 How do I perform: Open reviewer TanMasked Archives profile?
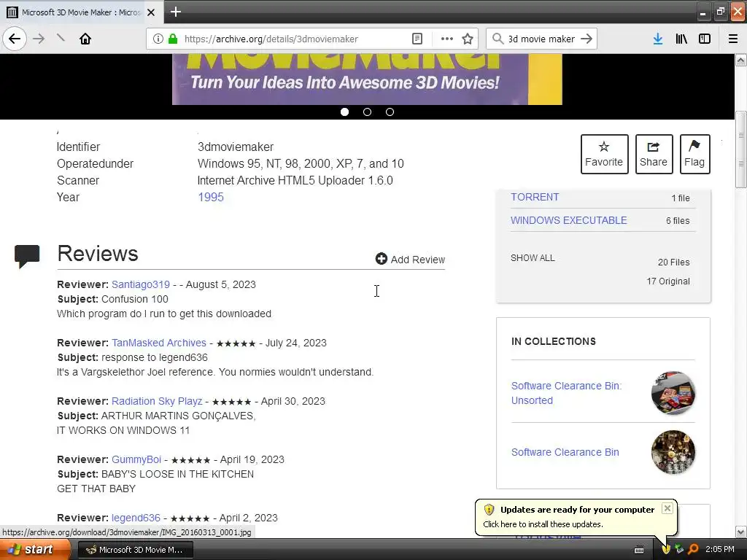coord(158,343)
